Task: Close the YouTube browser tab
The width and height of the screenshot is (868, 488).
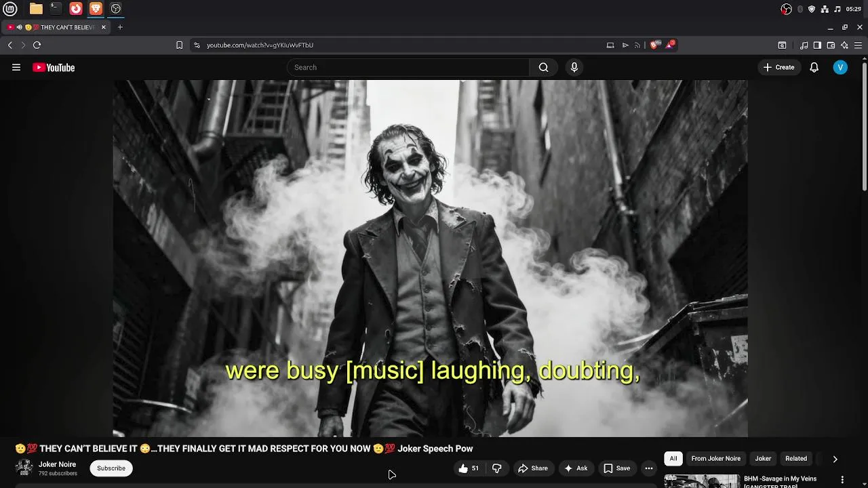Action: 104,27
